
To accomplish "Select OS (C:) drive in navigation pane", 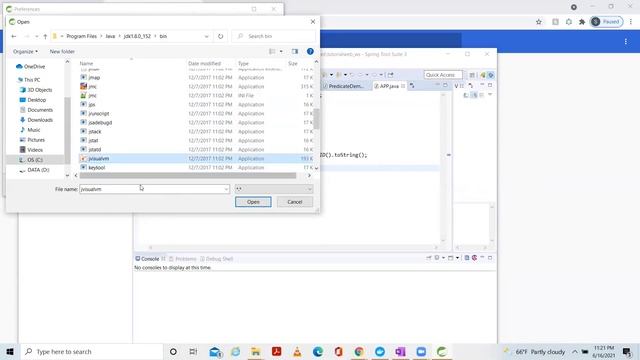I will coord(35,160).
